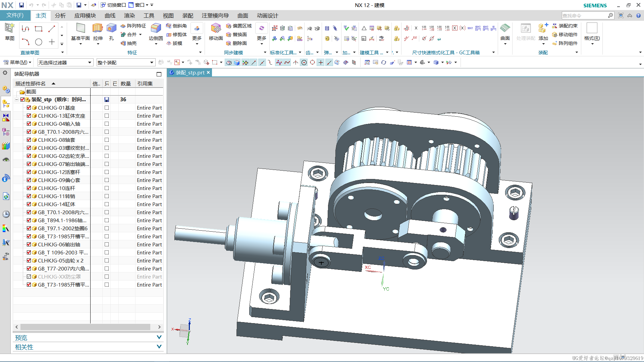Click the 查找命令 search field
644x362 pixels.
tap(585, 15)
